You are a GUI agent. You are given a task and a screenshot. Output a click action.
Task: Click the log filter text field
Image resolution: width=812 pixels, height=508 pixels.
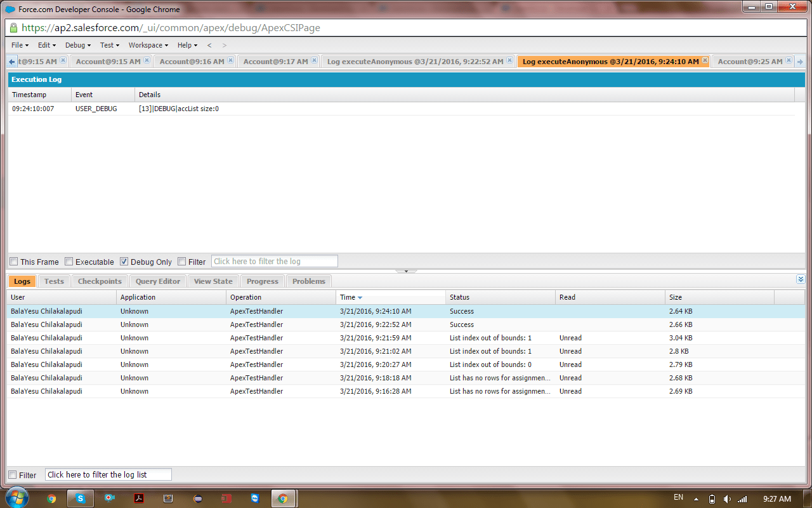[275, 261]
